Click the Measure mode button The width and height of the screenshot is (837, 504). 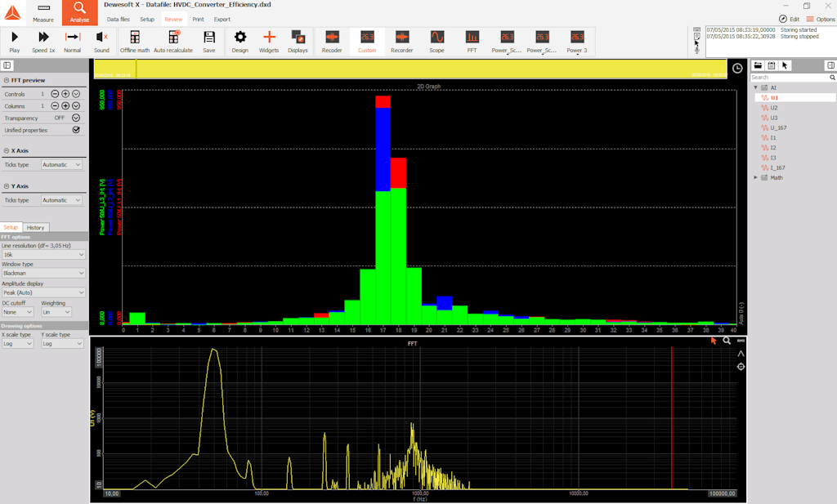pyautogui.click(x=44, y=13)
